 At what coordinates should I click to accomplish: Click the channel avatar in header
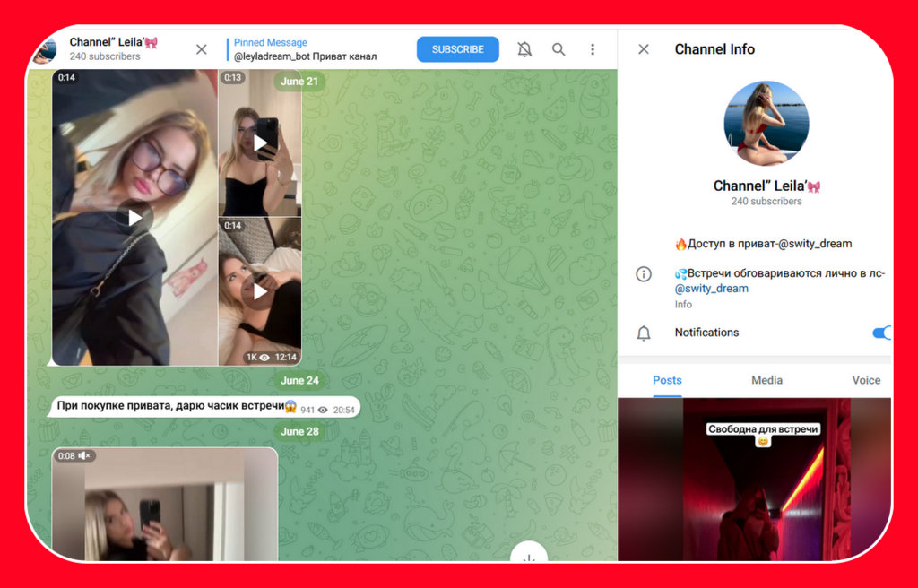(45, 51)
